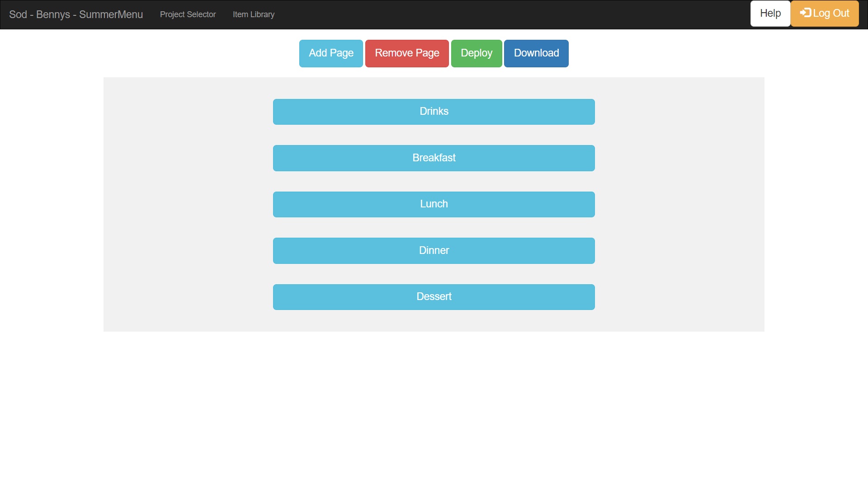Image resolution: width=868 pixels, height=488 pixels.
Task: Click the dark navbar empty area
Action: point(497,14)
